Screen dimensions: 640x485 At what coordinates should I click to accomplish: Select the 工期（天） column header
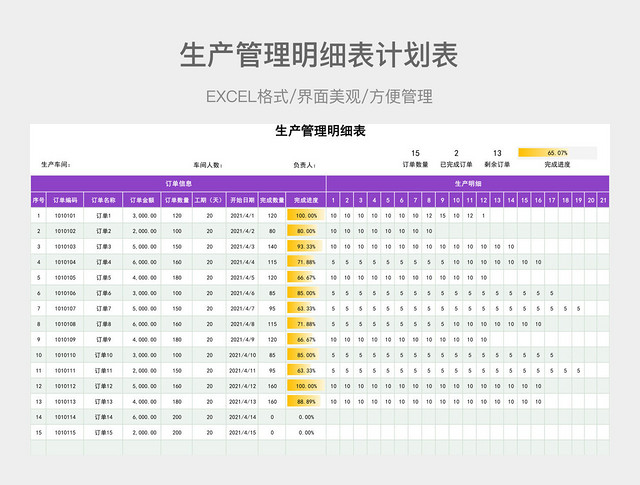tap(209, 200)
